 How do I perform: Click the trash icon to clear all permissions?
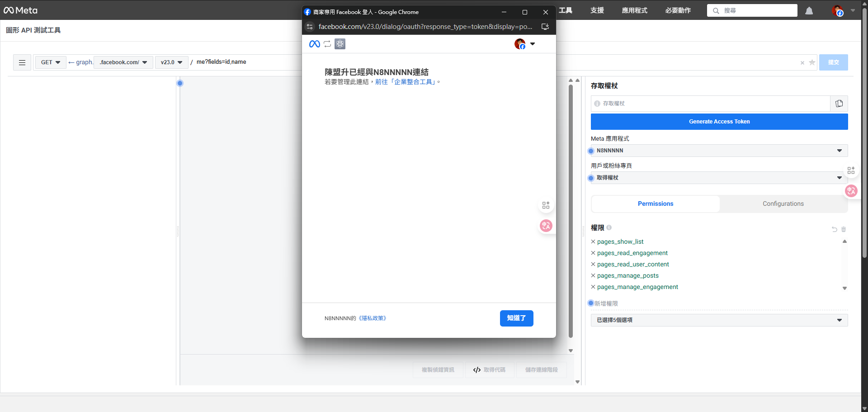[x=843, y=229]
